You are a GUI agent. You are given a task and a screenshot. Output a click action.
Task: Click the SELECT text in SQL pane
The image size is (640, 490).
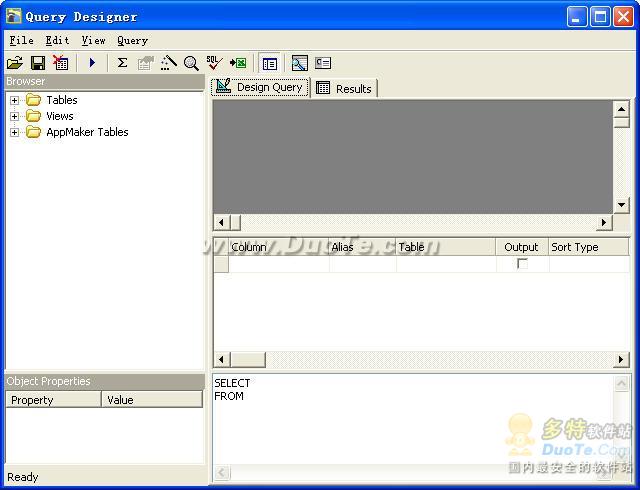click(x=232, y=383)
